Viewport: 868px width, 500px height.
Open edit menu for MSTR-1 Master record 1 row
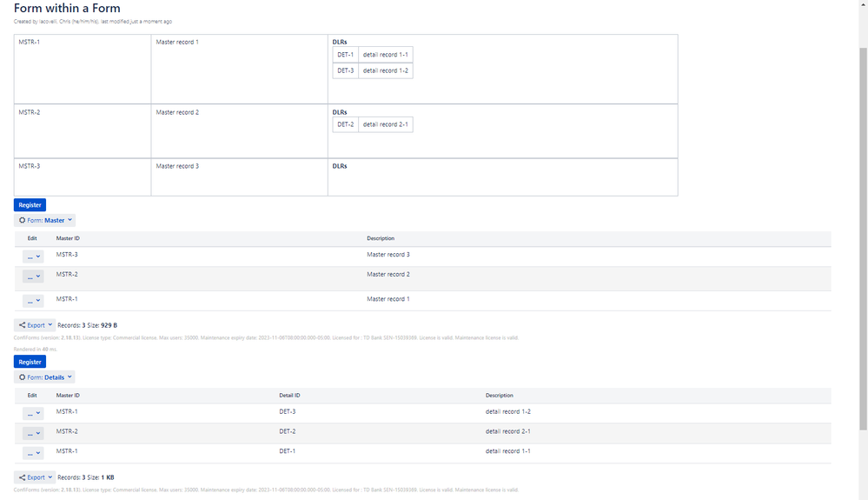(33, 301)
